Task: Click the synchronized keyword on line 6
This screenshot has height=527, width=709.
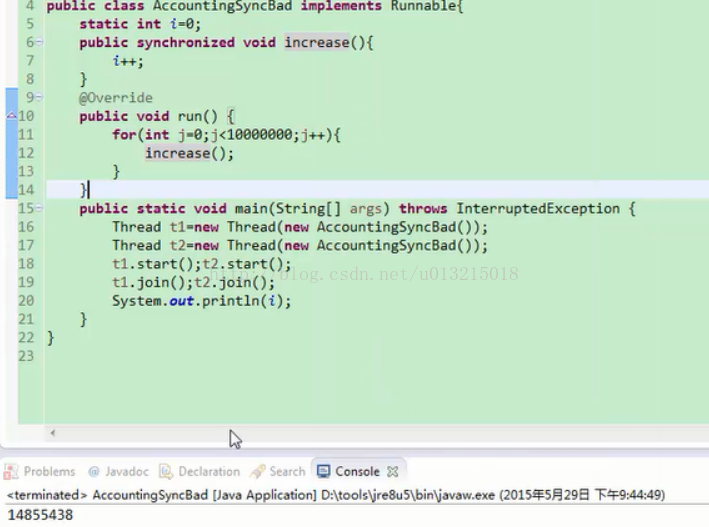Action: pyautogui.click(x=186, y=42)
